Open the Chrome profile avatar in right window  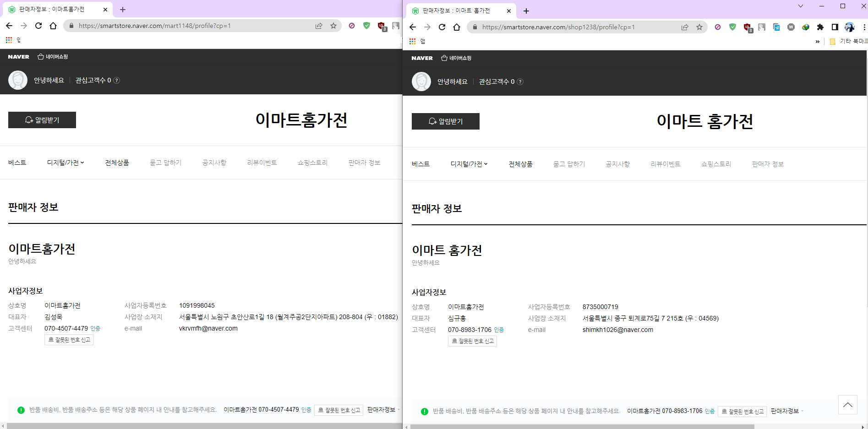(x=850, y=27)
